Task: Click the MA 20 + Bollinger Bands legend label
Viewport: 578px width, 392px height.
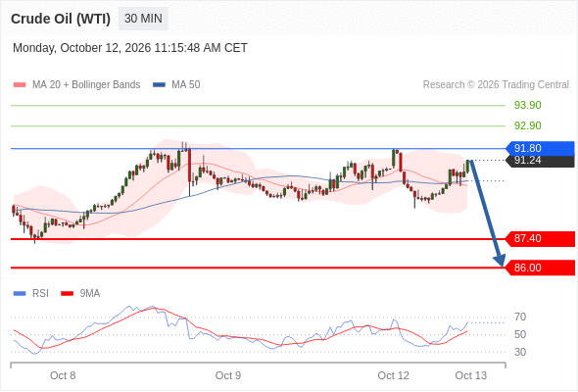Action: click(86, 85)
